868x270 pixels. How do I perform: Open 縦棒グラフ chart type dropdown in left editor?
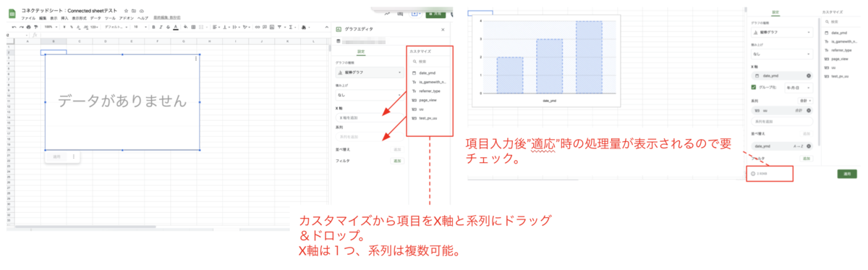tap(369, 72)
